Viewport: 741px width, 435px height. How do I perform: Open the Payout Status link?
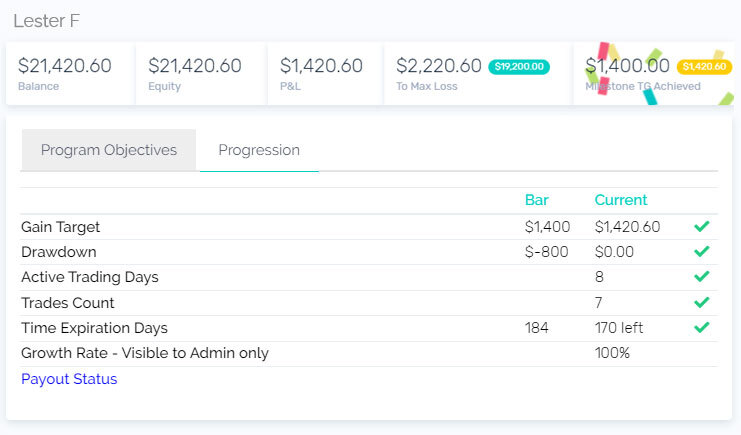click(x=69, y=379)
